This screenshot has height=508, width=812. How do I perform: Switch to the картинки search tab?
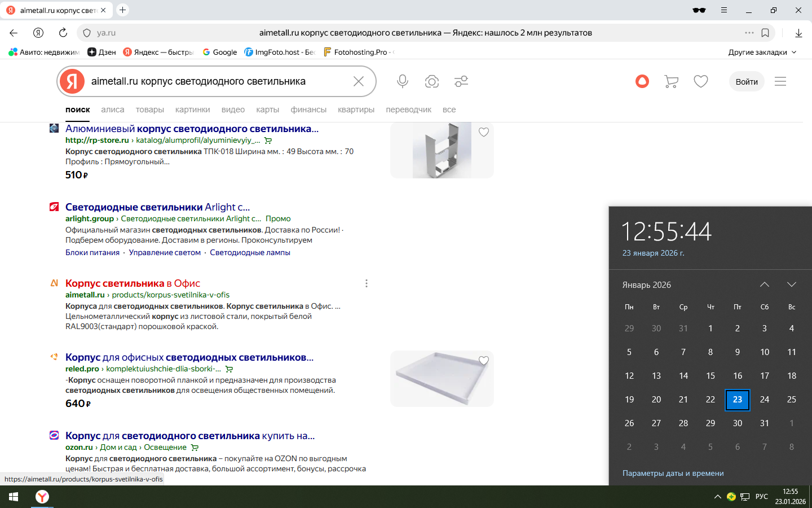[x=193, y=110]
